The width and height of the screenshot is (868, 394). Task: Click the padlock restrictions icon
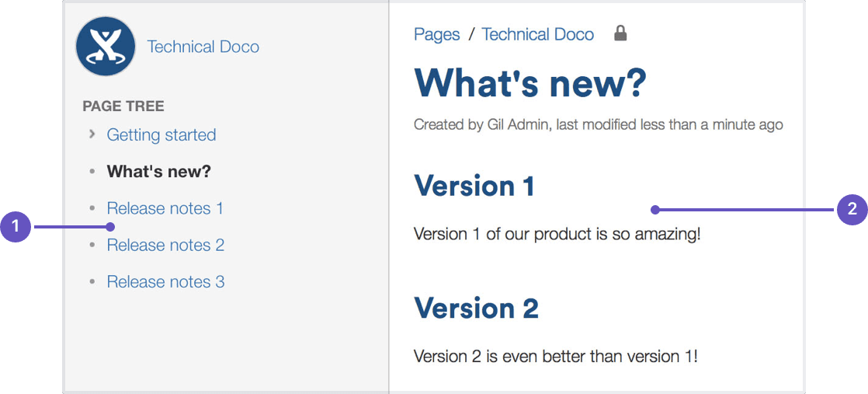[620, 33]
